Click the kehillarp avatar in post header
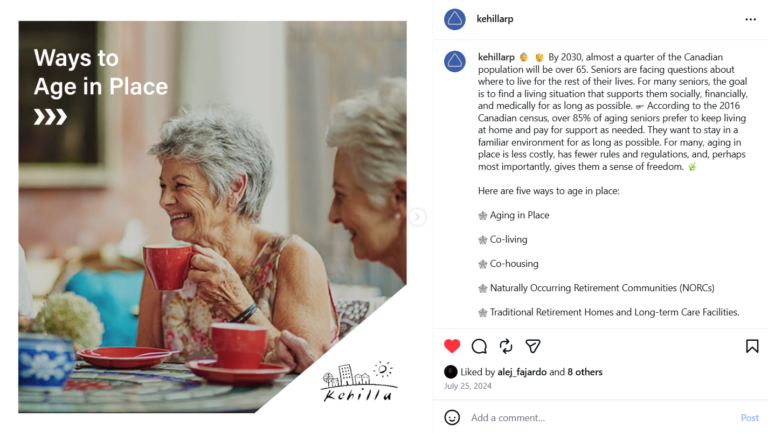Viewport: 768px width, 433px height. point(455,19)
